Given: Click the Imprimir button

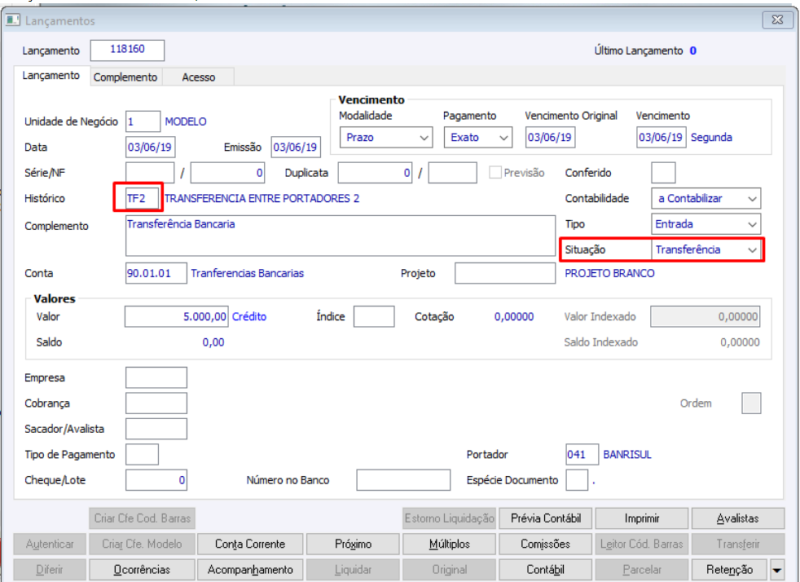Looking at the screenshot, I should pos(642,518).
